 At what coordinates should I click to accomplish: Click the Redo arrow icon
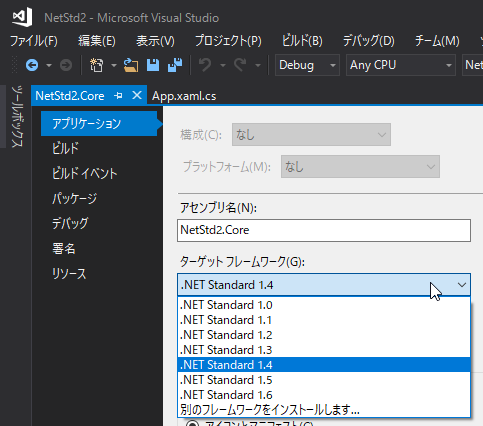click(x=240, y=65)
